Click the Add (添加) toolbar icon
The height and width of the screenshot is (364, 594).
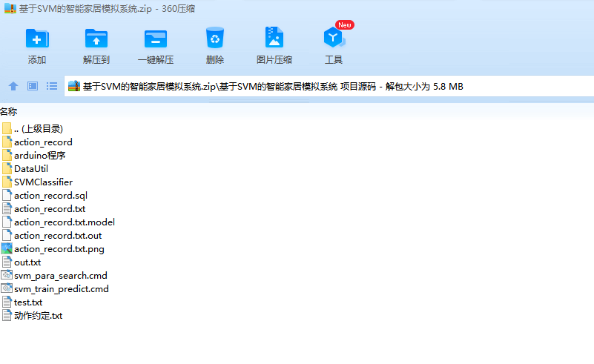[37, 39]
